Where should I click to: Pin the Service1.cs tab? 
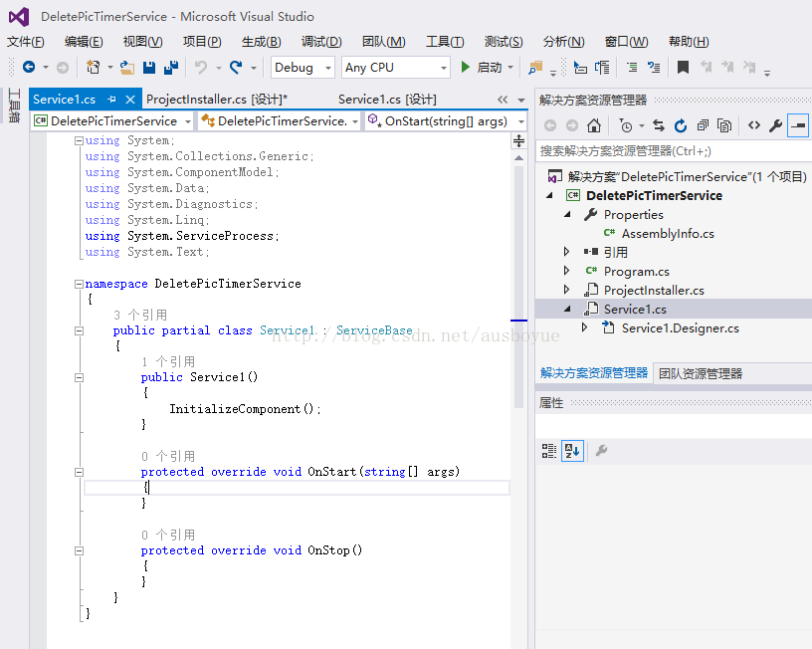111,99
